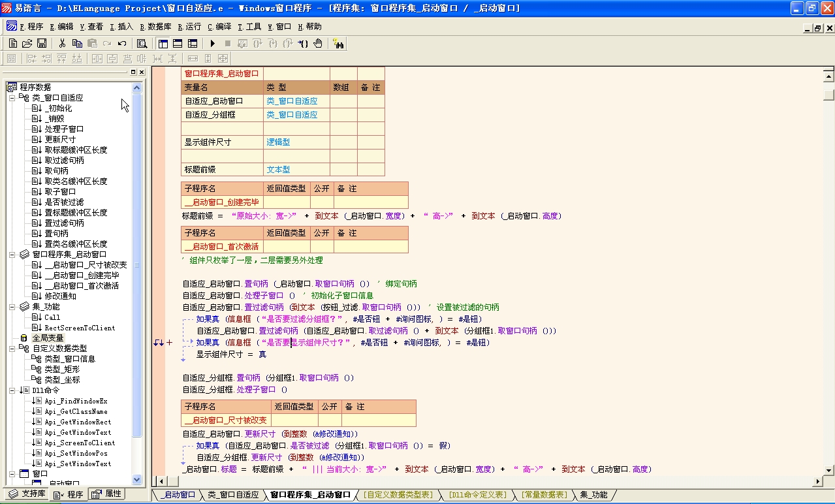Collapse the 集_功能 tree node

click(x=12, y=307)
